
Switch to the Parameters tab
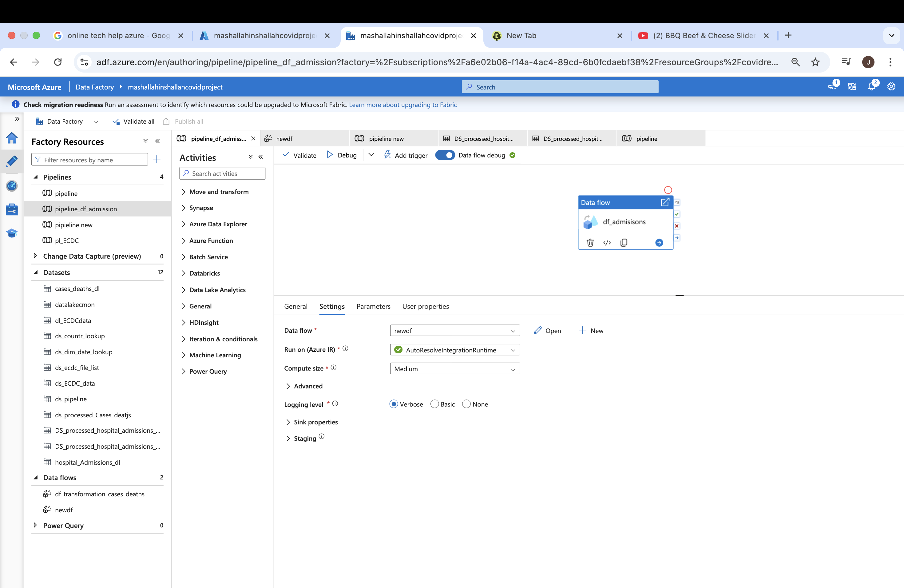click(373, 306)
